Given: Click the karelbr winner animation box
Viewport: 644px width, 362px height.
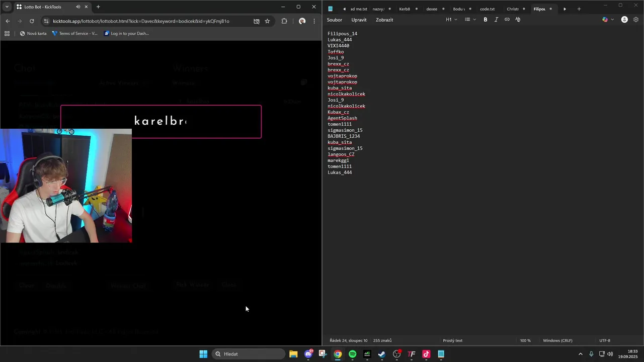Looking at the screenshot, I should click(x=161, y=121).
